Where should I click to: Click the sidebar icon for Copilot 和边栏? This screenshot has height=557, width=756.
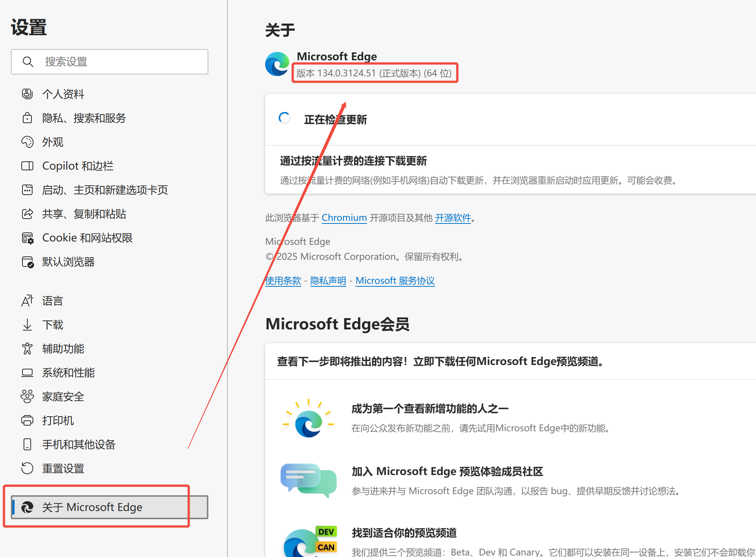[27, 166]
